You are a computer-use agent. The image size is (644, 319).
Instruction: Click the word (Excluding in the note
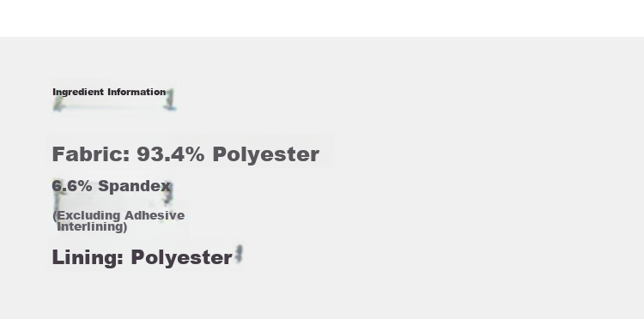[x=87, y=215]
